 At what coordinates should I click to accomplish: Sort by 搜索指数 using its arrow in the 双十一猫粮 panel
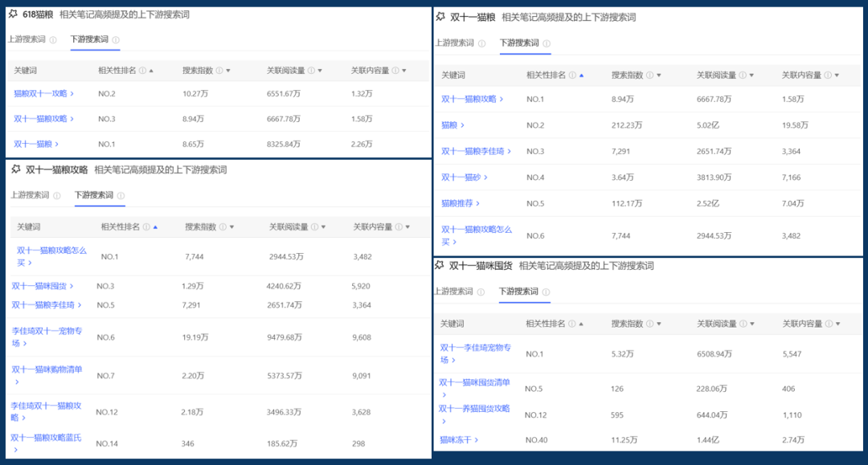pos(659,75)
